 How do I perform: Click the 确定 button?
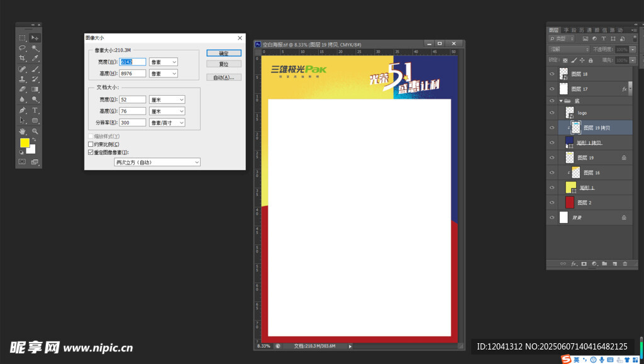click(223, 53)
